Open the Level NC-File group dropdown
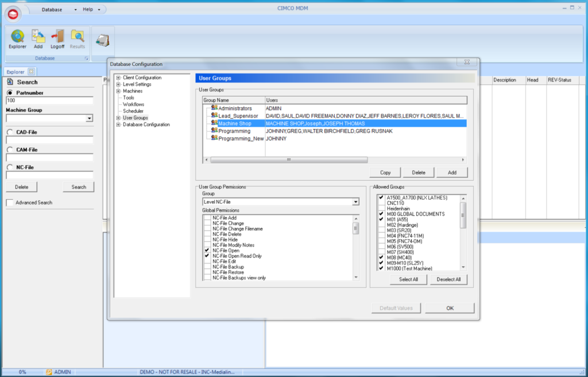The width and height of the screenshot is (588, 377). [355, 202]
